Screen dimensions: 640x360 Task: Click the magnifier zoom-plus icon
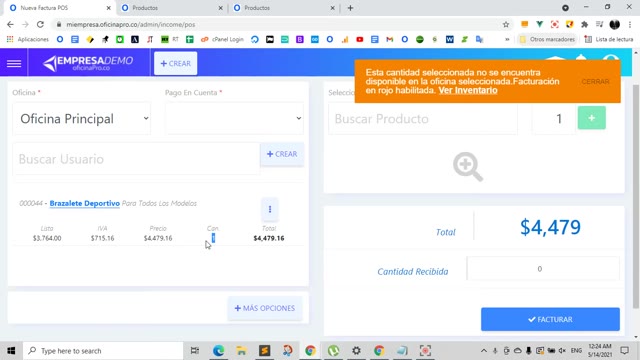click(468, 167)
